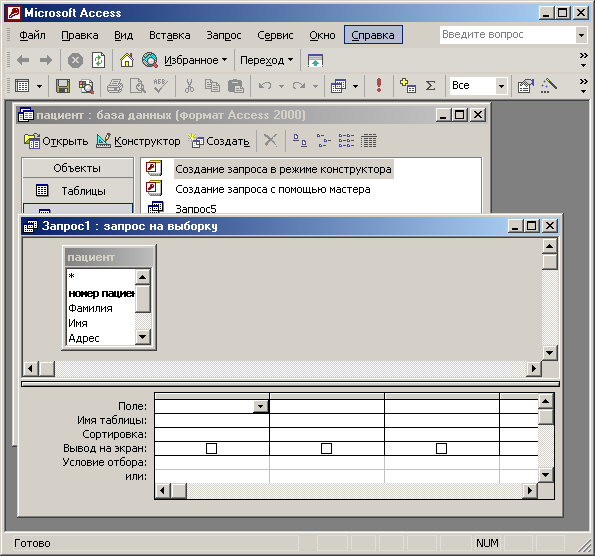Click the Stop loading icon
Viewport: 595px width, 556px height.
coord(75,60)
